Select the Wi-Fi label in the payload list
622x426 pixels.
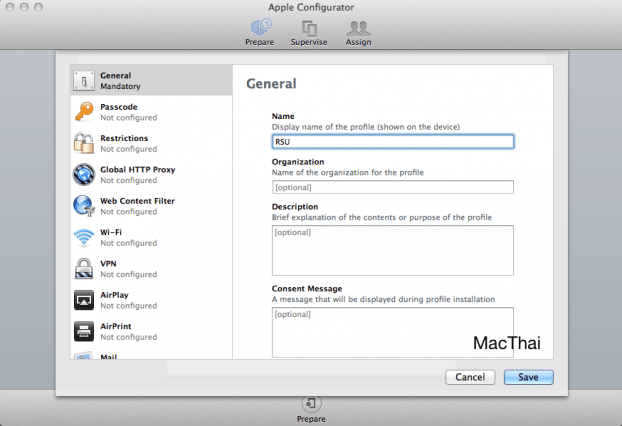[111, 232]
